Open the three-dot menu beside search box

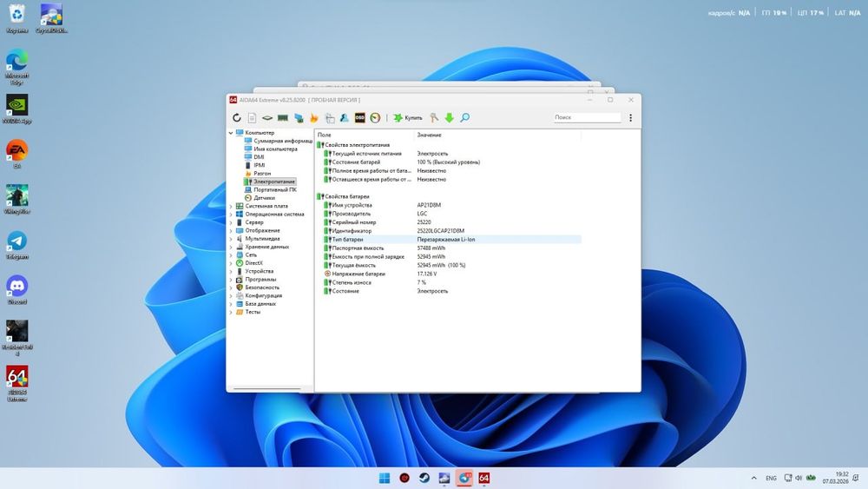point(630,117)
